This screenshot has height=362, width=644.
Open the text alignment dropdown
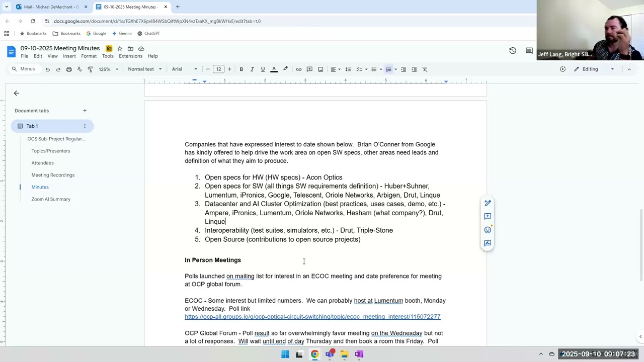(336, 69)
